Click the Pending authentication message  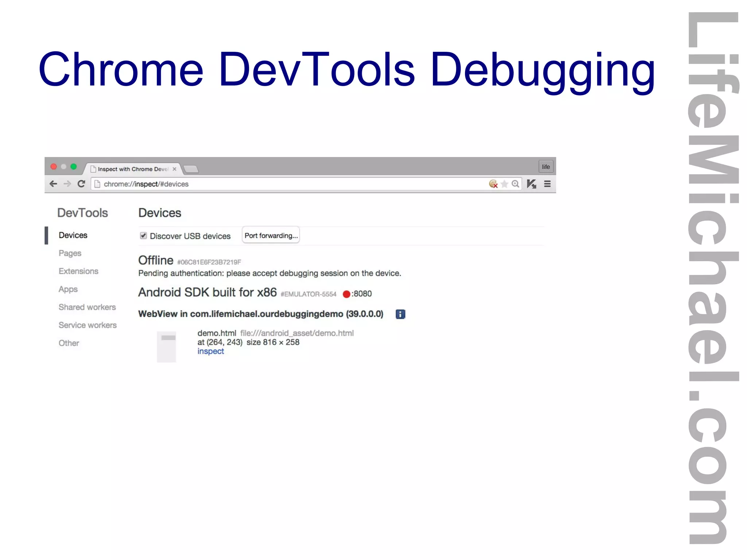(270, 273)
